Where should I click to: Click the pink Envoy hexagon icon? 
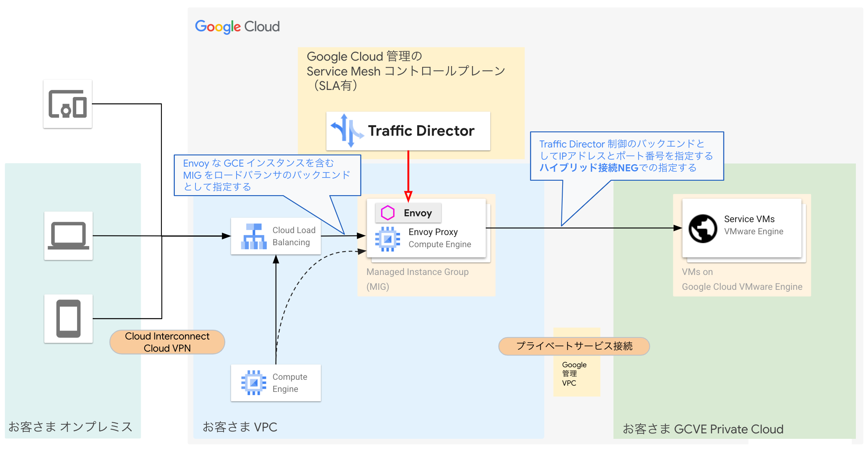(387, 213)
